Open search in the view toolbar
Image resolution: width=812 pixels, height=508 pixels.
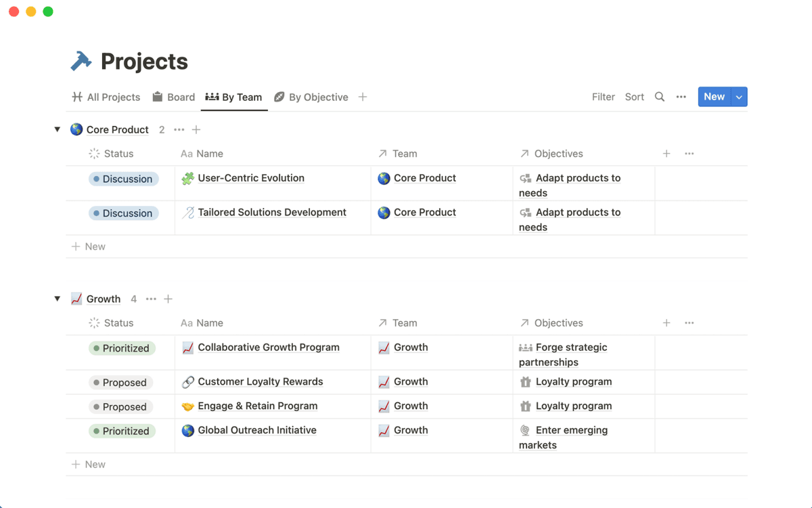(660, 97)
